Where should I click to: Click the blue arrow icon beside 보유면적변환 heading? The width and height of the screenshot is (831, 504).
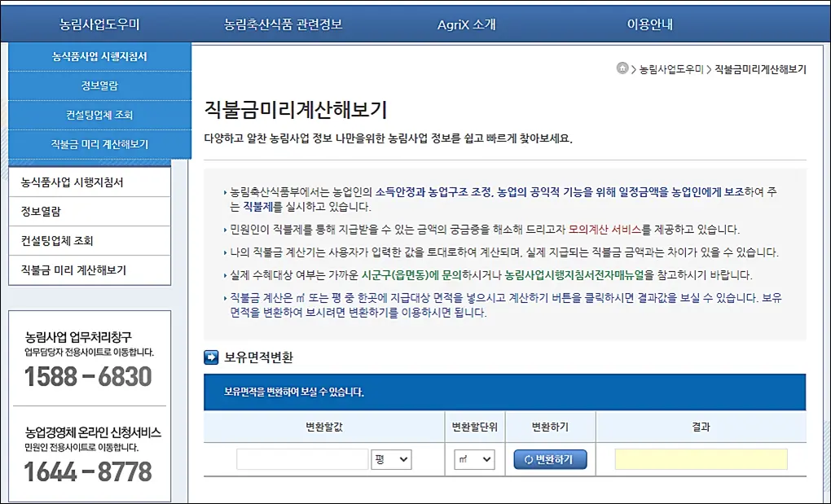coord(210,356)
